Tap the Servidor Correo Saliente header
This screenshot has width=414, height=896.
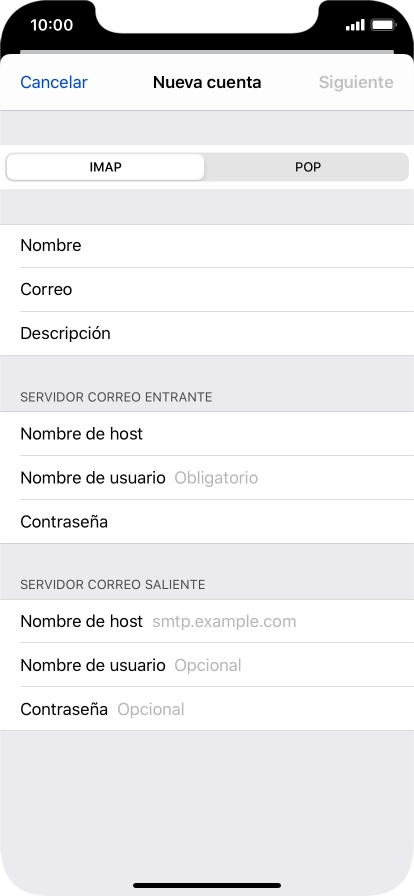(113, 585)
